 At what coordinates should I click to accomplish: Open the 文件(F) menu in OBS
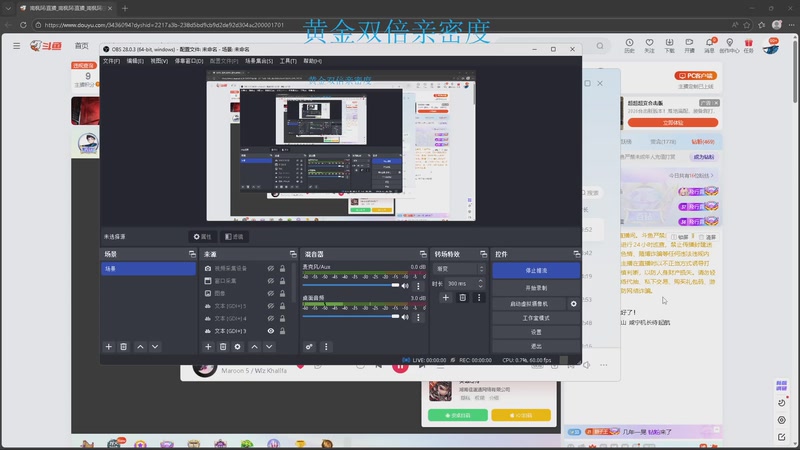(111, 61)
